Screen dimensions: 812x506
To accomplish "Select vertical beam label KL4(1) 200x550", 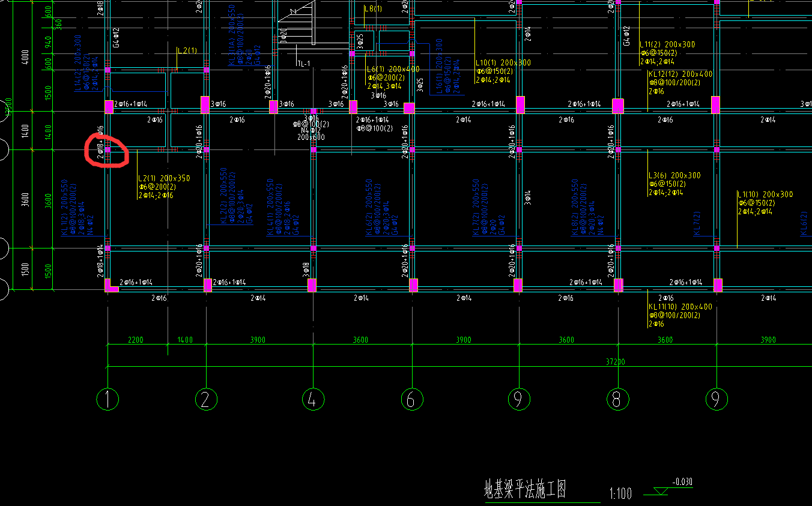I will [x=270, y=206].
